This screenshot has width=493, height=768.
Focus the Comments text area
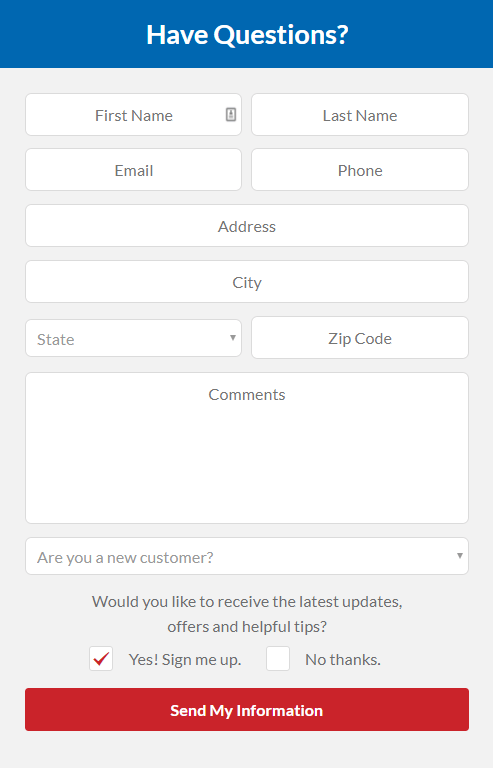click(247, 448)
